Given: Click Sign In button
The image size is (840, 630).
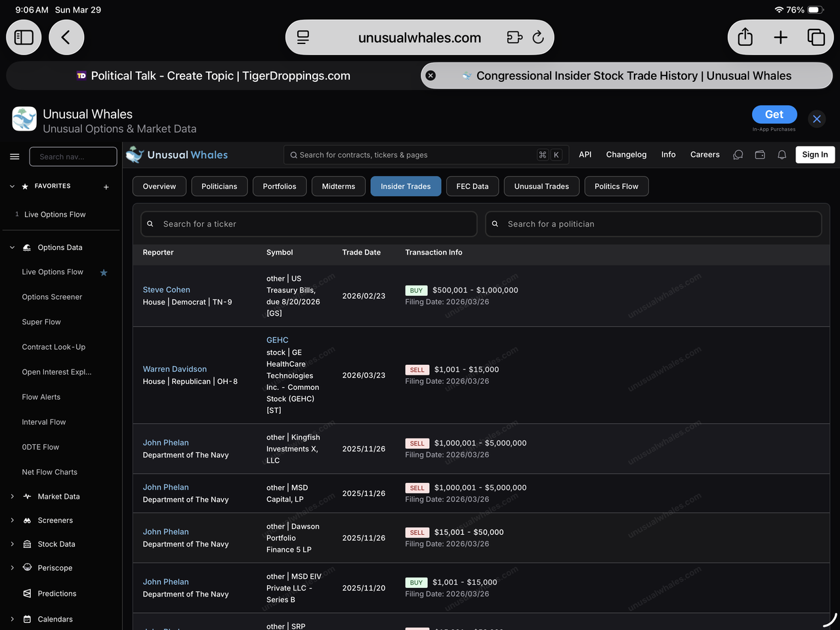Looking at the screenshot, I should 815,154.
